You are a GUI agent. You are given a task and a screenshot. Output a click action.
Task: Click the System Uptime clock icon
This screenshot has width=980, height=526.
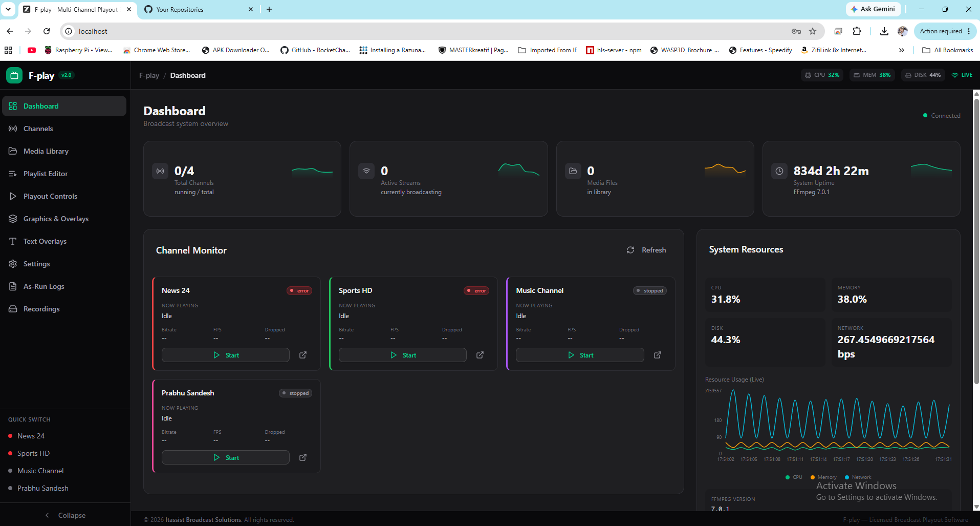tap(779, 171)
